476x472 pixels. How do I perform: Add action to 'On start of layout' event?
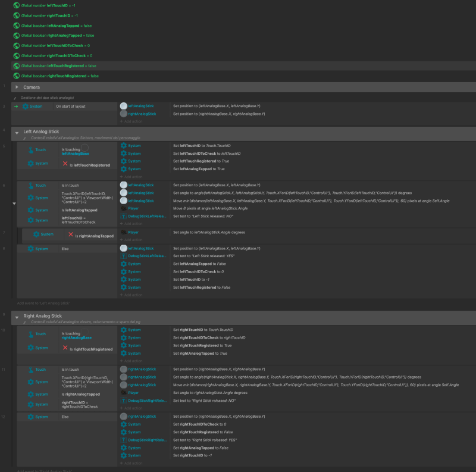131,121
